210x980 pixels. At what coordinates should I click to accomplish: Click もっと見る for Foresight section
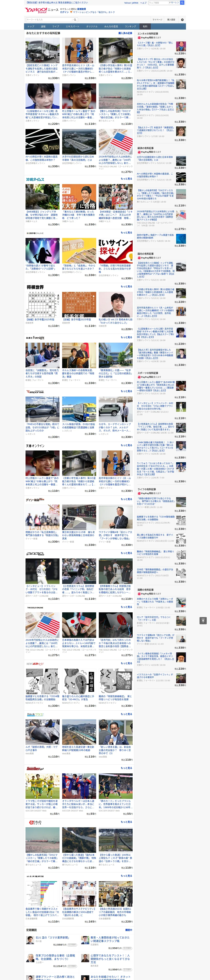127,337
